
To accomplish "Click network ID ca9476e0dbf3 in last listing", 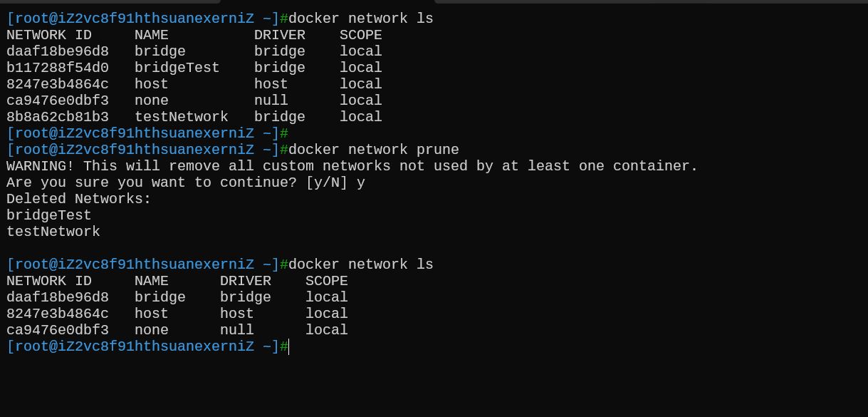I will (x=58, y=330).
